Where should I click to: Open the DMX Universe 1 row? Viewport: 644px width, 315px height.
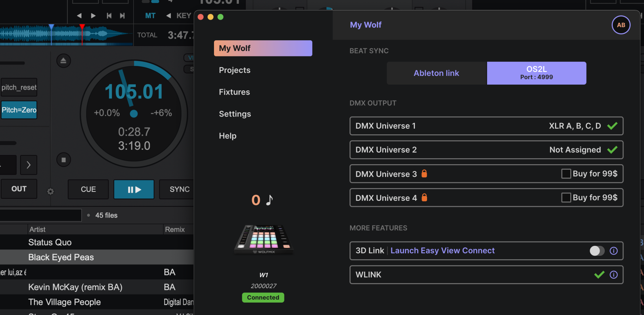pos(486,126)
